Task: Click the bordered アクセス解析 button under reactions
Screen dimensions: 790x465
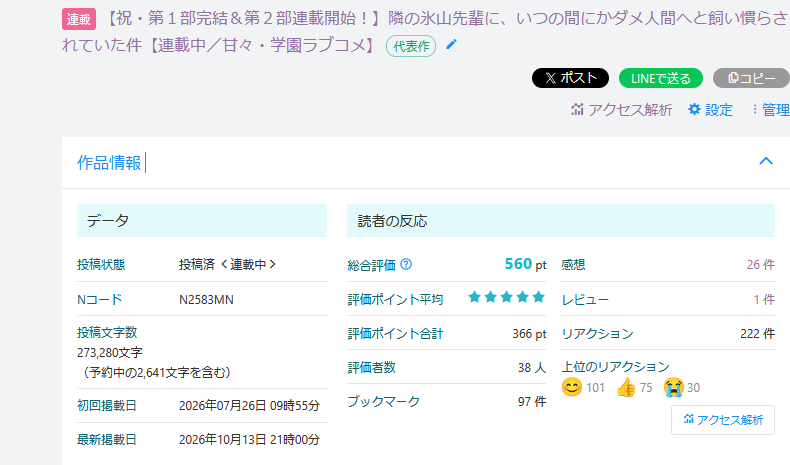Action: 722,420
